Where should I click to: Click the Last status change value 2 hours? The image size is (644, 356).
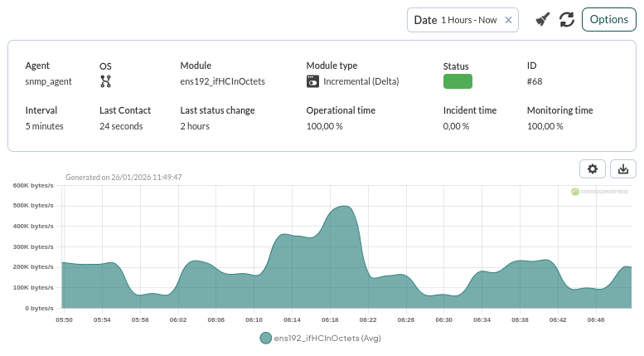tap(195, 126)
